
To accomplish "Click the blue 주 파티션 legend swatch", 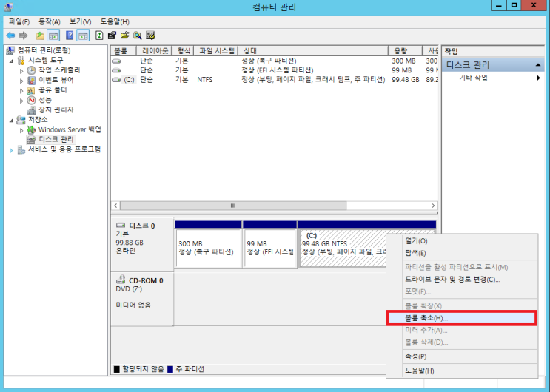I will [170, 369].
